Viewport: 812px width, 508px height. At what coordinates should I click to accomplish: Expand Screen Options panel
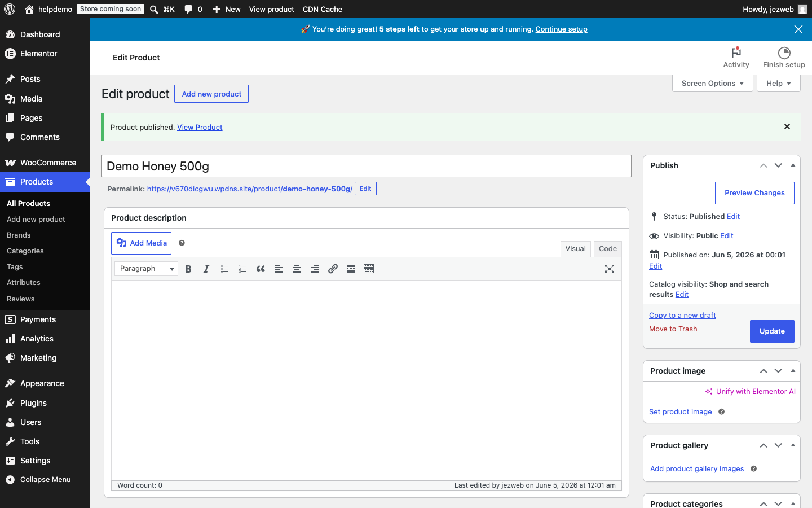click(713, 83)
